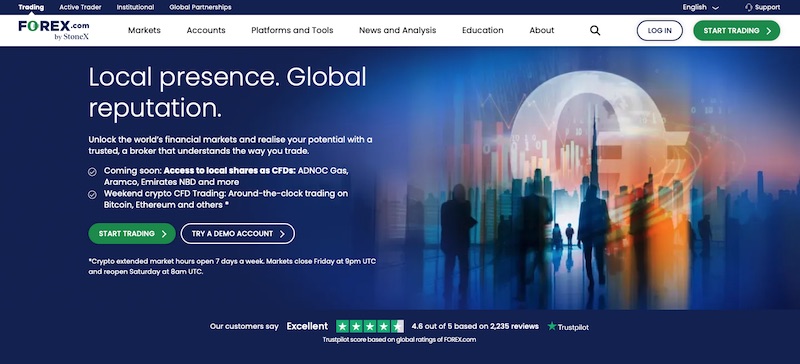Open the Global Partnerships tab
This screenshot has width=800, height=364.
(x=200, y=7)
